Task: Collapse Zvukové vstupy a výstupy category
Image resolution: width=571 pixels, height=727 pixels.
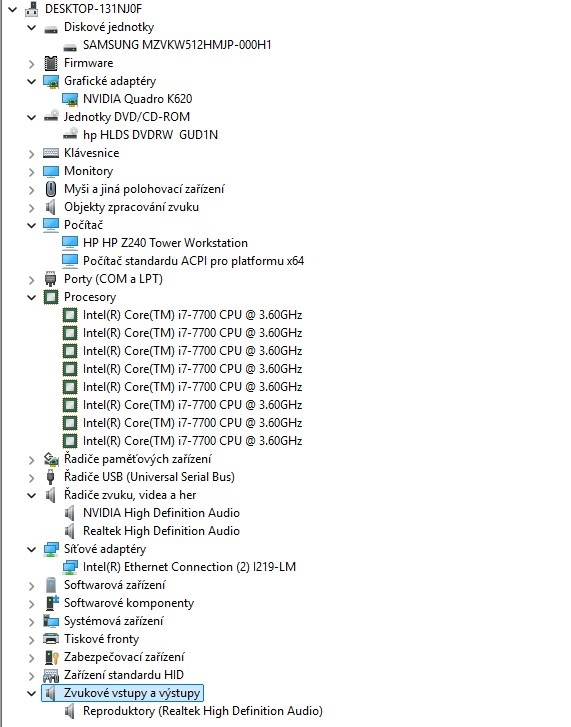Action: click(x=31, y=693)
